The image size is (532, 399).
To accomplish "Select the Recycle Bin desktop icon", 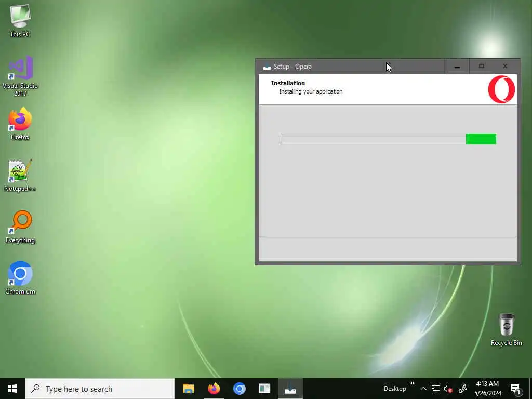I will click(x=506, y=329).
